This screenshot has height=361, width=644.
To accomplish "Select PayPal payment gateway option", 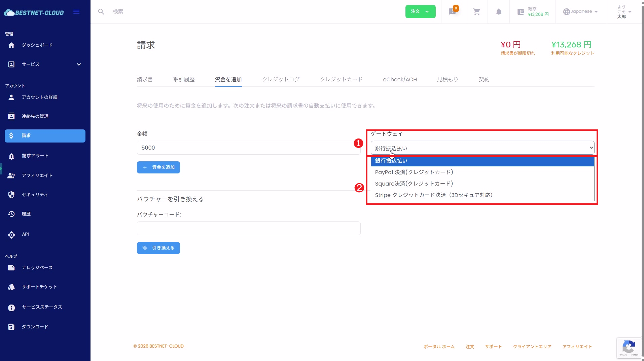I will [414, 172].
